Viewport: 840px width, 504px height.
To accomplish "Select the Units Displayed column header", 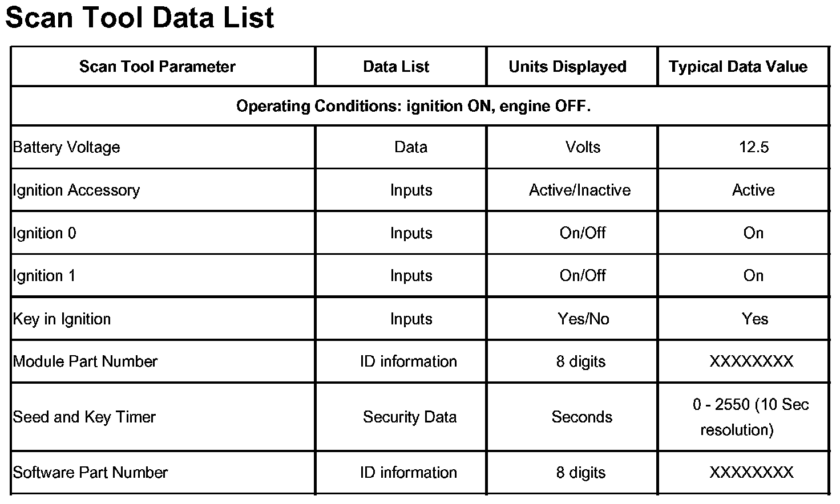I will [x=567, y=67].
